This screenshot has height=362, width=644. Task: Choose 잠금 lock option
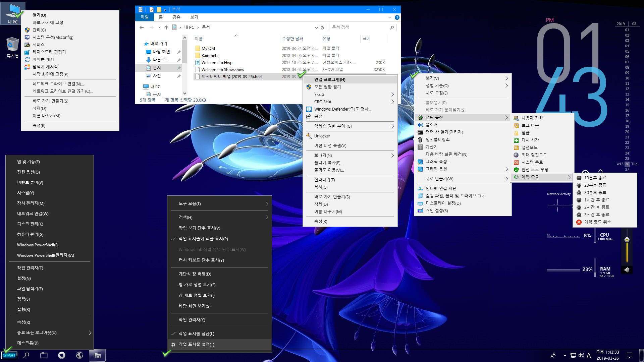coord(542,133)
